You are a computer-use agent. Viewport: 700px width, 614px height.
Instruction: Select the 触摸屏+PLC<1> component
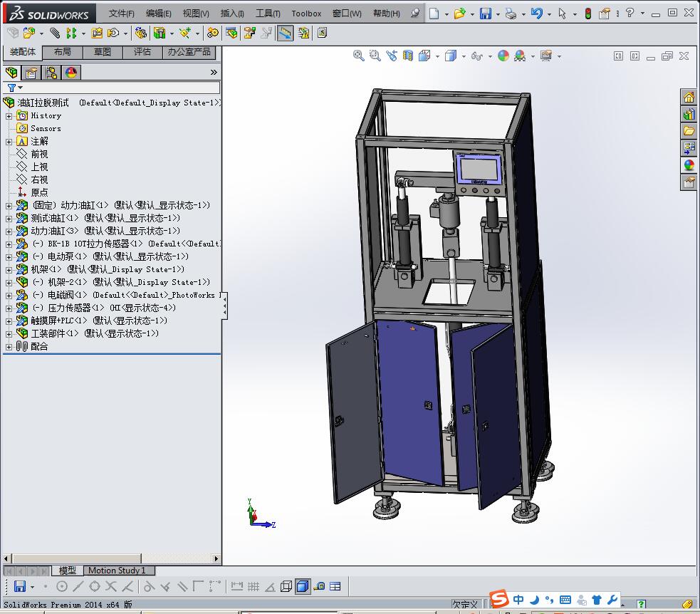[99, 321]
